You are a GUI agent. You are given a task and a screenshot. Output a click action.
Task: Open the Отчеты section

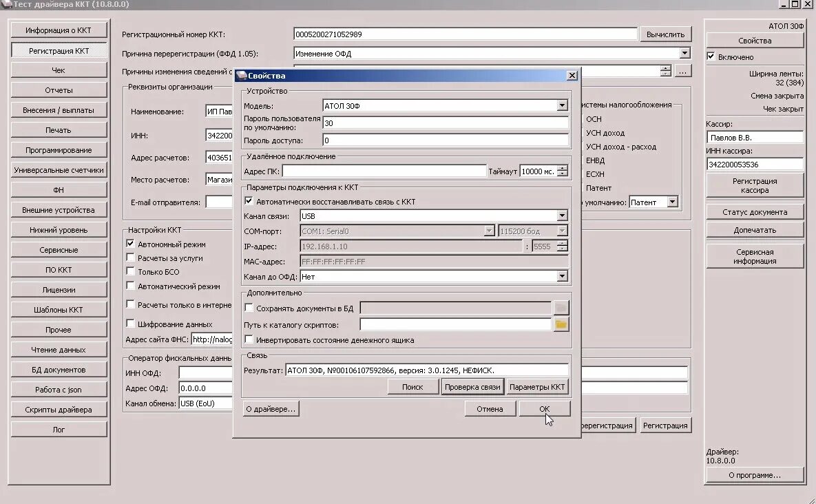(59, 90)
